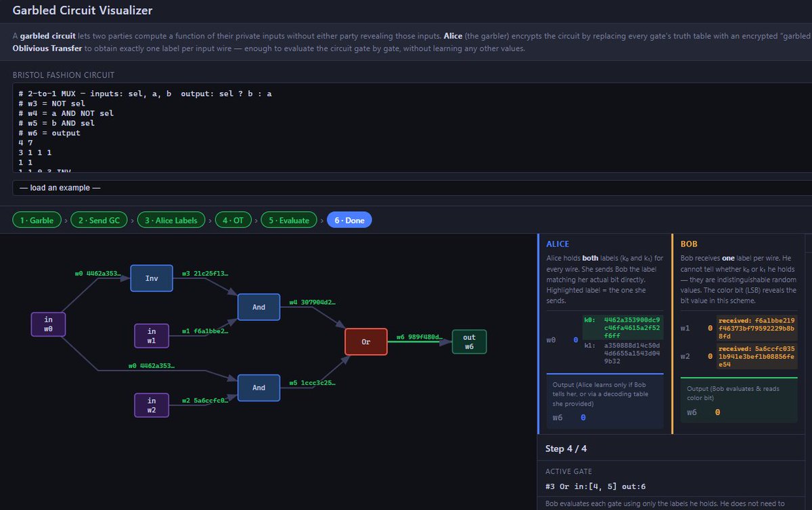Click the w1 f6a1bbe2… wire label

pyautogui.click(x=205, y=331)
